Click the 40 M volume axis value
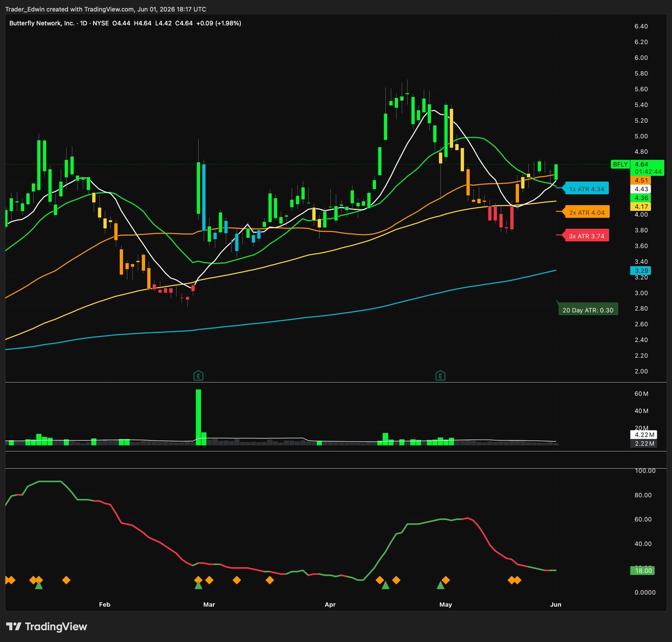672x642 pixels. click(x=642, y=411)
